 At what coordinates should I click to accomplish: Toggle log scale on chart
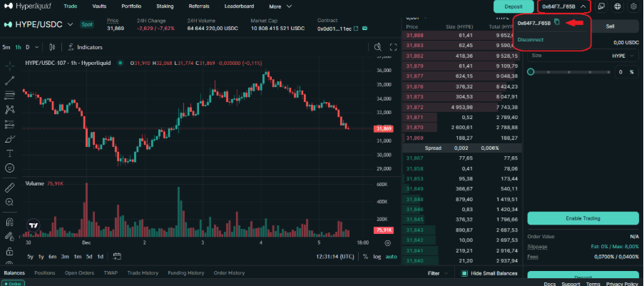[x=377, y=257]
